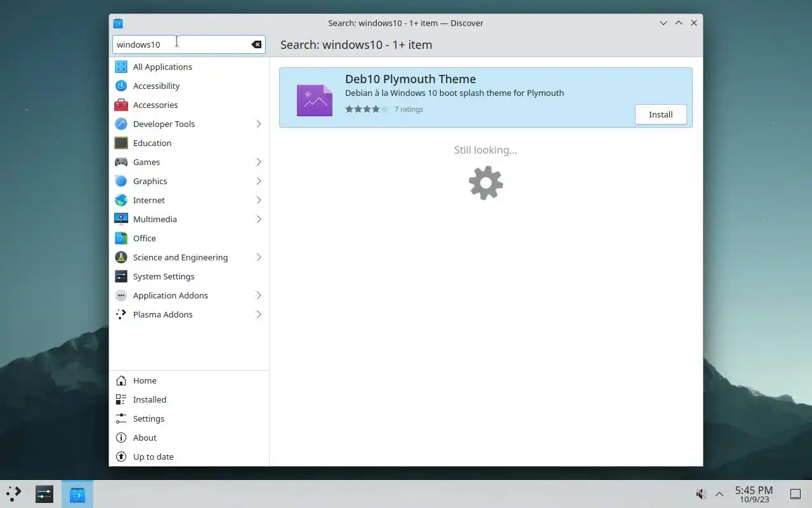
Task: Click the System Settings icon in sidebar
Action: (121, 276)
